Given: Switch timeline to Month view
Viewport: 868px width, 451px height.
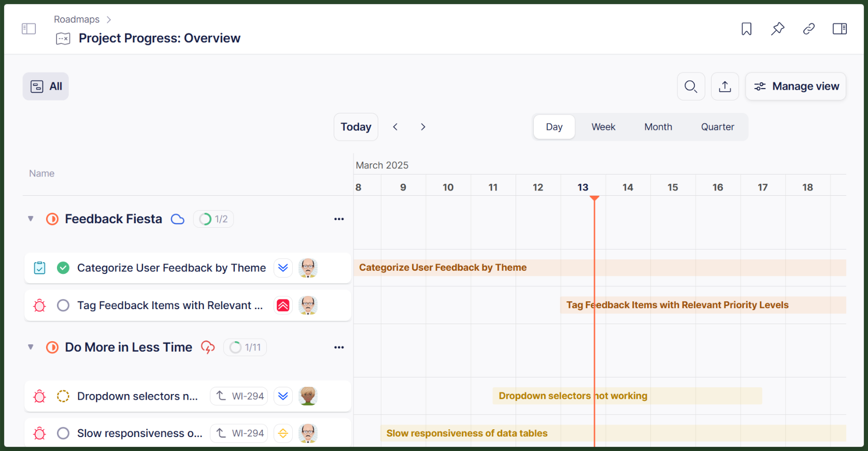Looking at the screenshot, I should click(658, 127).
